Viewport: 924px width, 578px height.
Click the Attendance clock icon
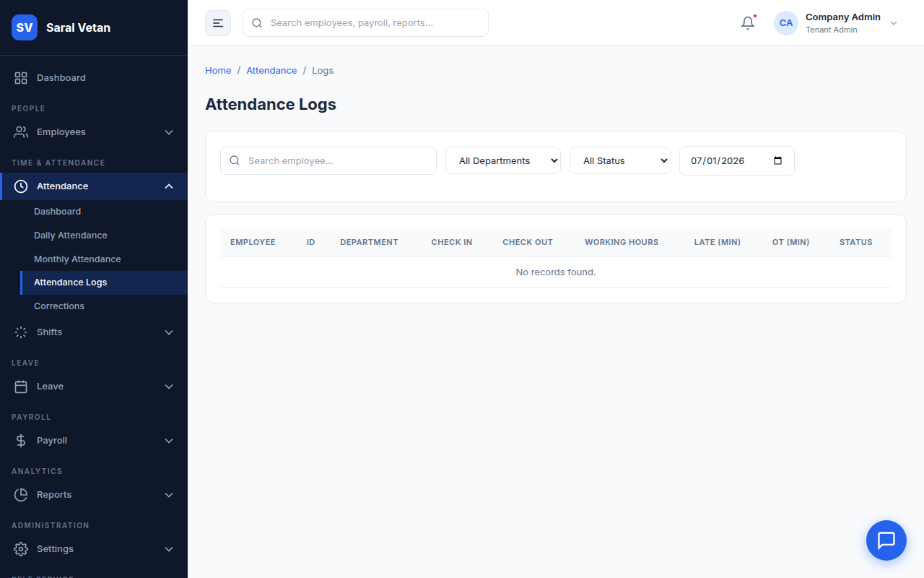pyautogui.click(x=21, y=186)
